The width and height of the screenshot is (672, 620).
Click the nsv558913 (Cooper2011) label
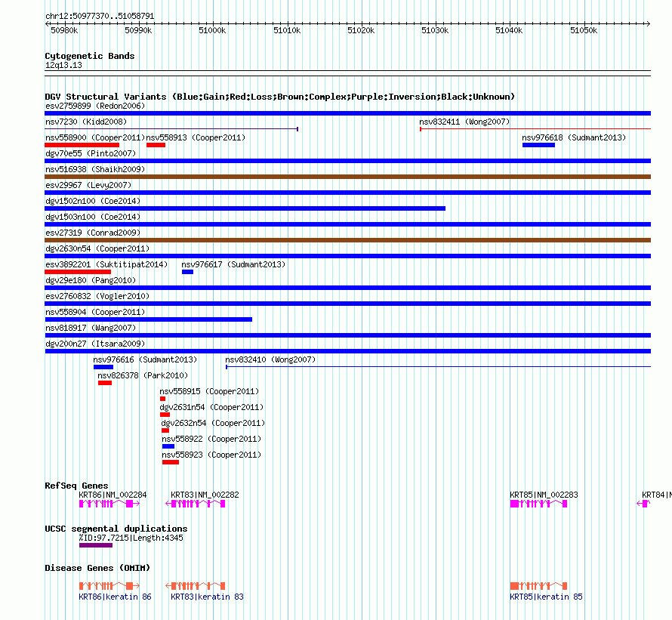[196, 137]
